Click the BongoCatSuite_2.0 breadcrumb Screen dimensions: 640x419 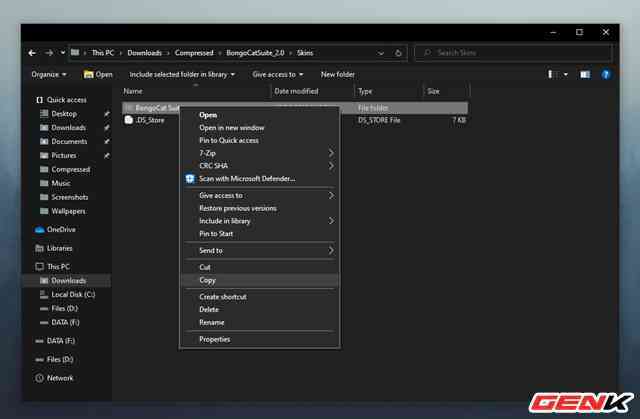point(255,53)
